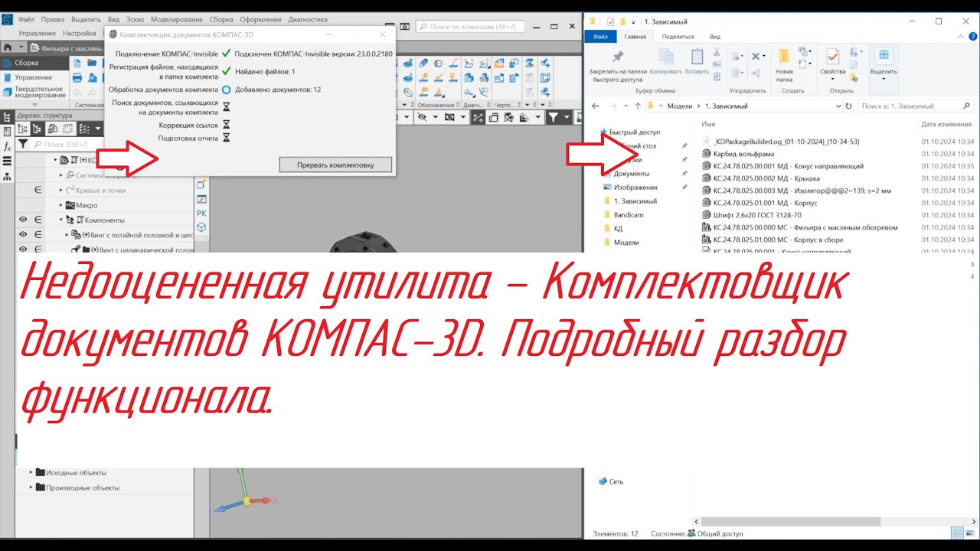
Task: Click Закрепить на панели быстрого доступа
Action: point(616,66)
